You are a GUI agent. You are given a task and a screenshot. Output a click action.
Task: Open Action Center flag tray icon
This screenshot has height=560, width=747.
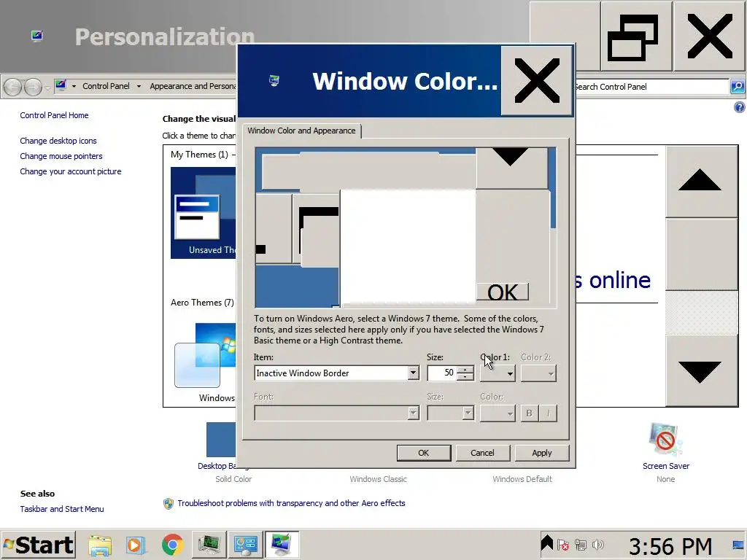(563, 545)
